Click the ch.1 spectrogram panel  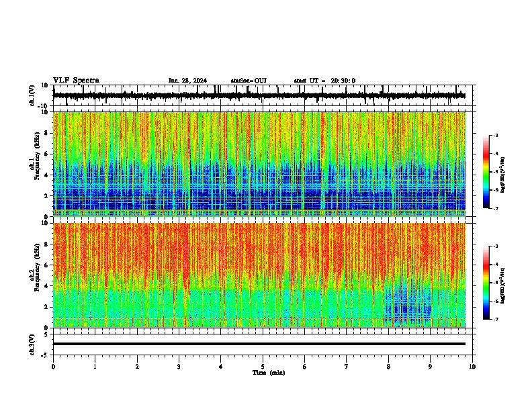[x=259, y=164]
